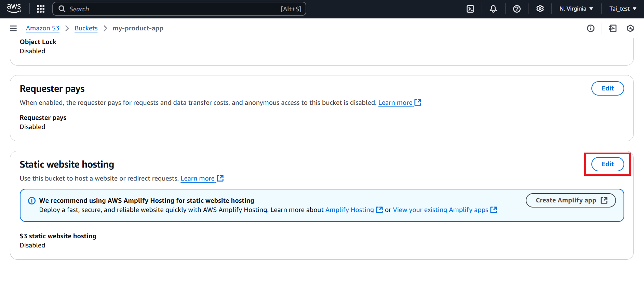Click external icon after View your existing Amplify apps

pyautogui.click(x=494, y=210)
